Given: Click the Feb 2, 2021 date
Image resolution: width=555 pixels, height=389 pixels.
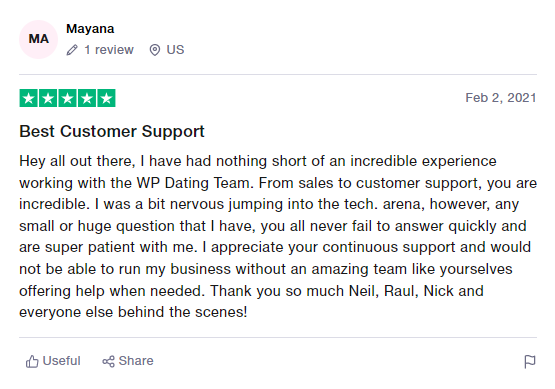Looking at the screenshot, I should pyautogui.click(x=500, y=98).
